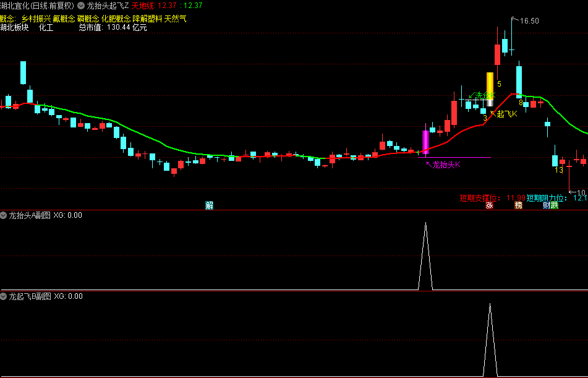Screen dimensions: 588x378
Task: Click the blue 财 event marker
Action: pos(547,205)
